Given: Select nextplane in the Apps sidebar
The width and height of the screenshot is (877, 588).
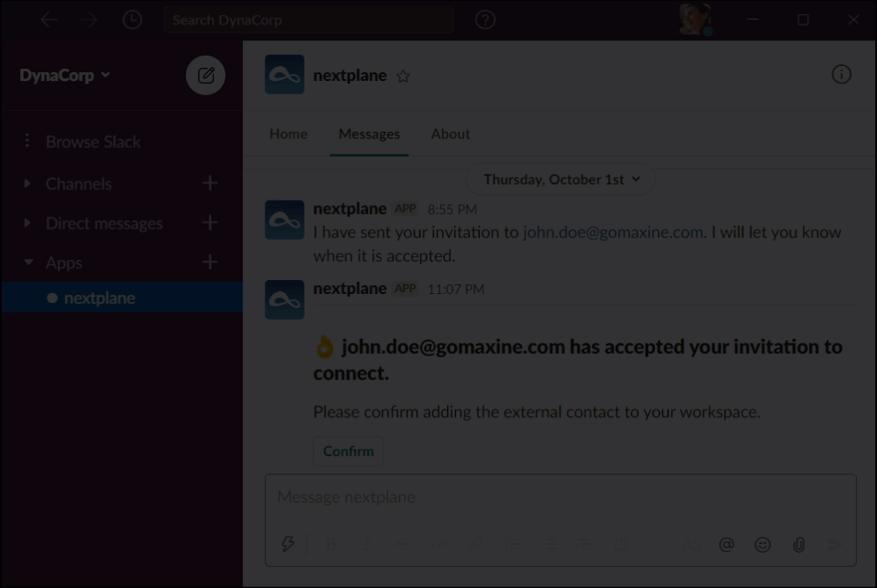Looking at the screenshot, I should click(122, 298).
